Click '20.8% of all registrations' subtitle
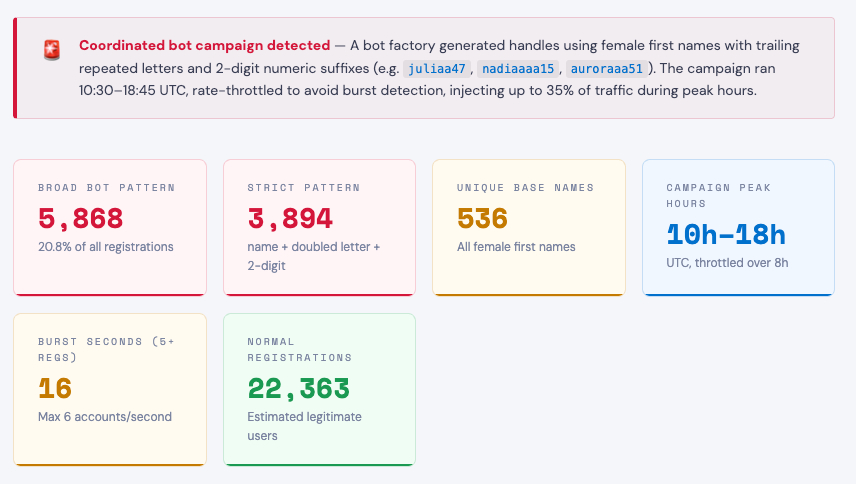The width and height of the screenshot is (856, 484). click(106, 246)
